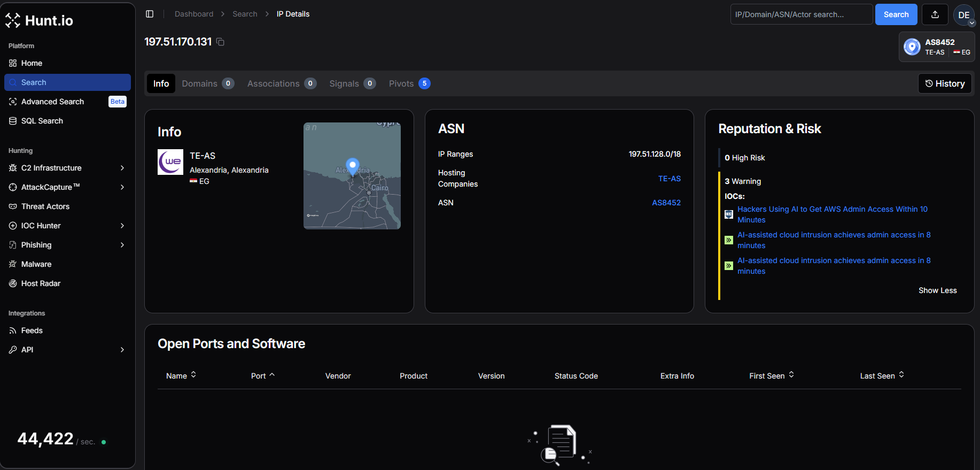This screenshot has width=980, height=470.
Task: Go to Search breadcrumb
Action: (245, 14)
